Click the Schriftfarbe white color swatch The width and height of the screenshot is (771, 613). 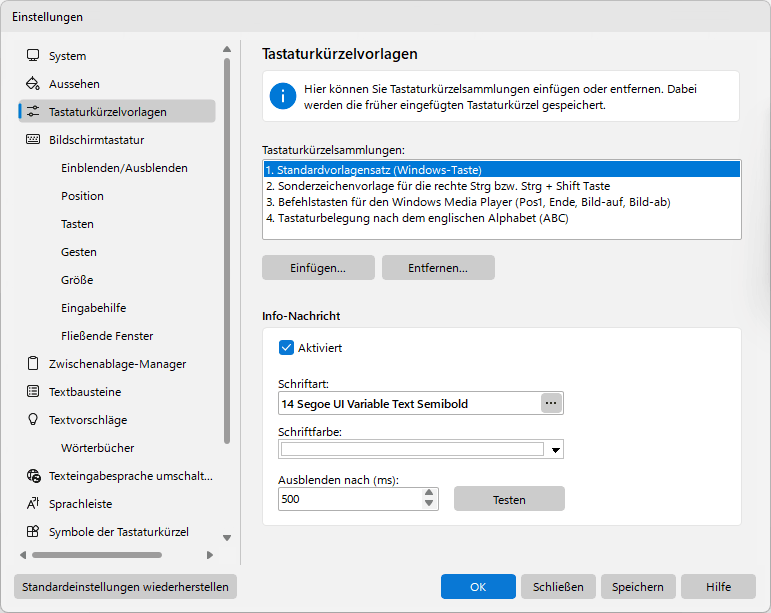point(412,449)
